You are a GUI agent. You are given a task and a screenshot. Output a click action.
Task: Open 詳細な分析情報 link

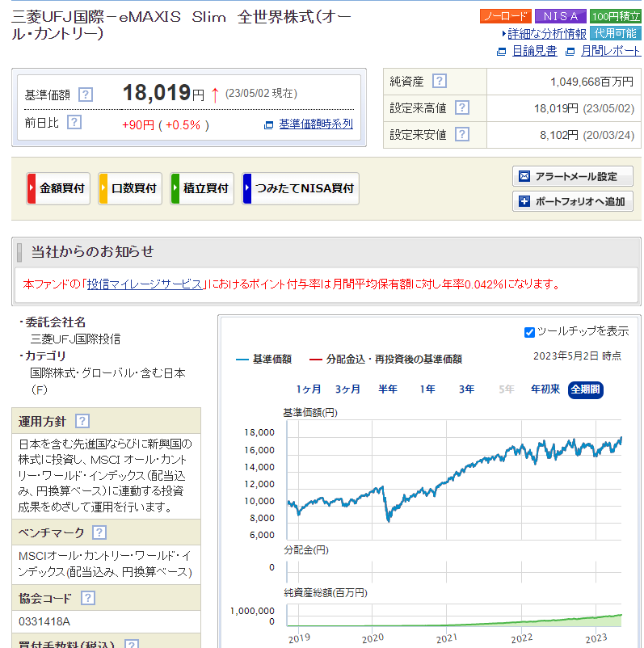pyautogui.click(x=547, y=34)
